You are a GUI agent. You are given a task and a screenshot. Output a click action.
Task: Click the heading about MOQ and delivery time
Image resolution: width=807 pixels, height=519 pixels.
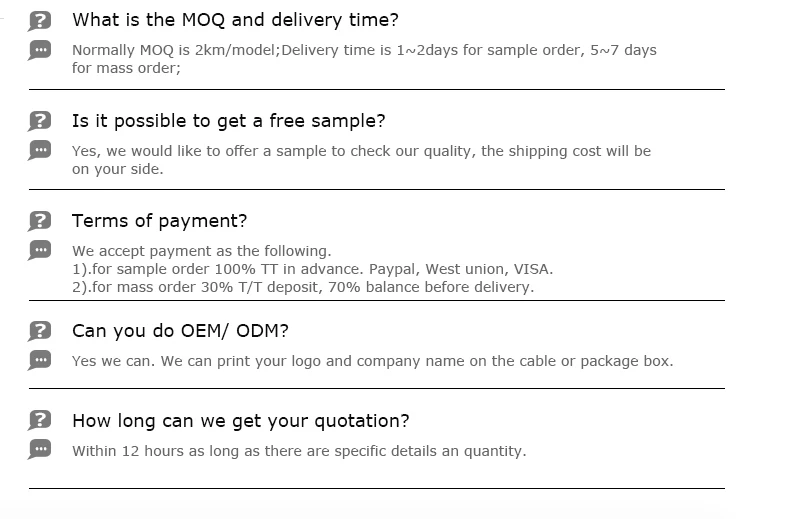[x=235, y=20]
